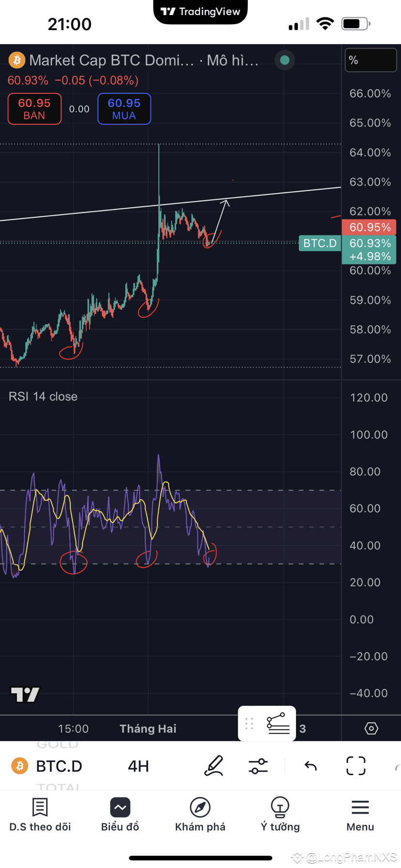Open the Menu tab
Viewport: 401px width, 868px height.
(360, 815)
